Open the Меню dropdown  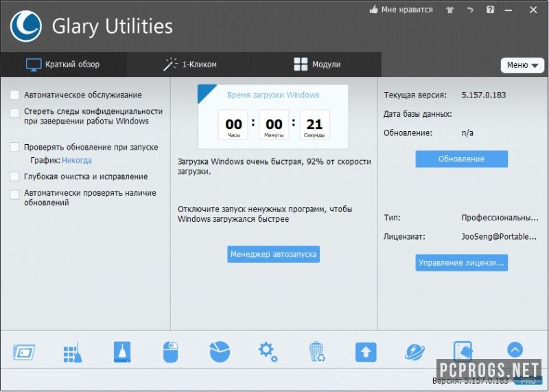pyautogui.click(x=522, y=65)
